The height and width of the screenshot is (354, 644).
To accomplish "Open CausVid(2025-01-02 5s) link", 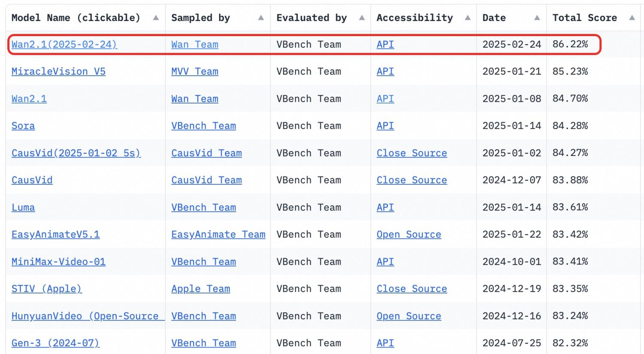I will [x=76, y=153].
